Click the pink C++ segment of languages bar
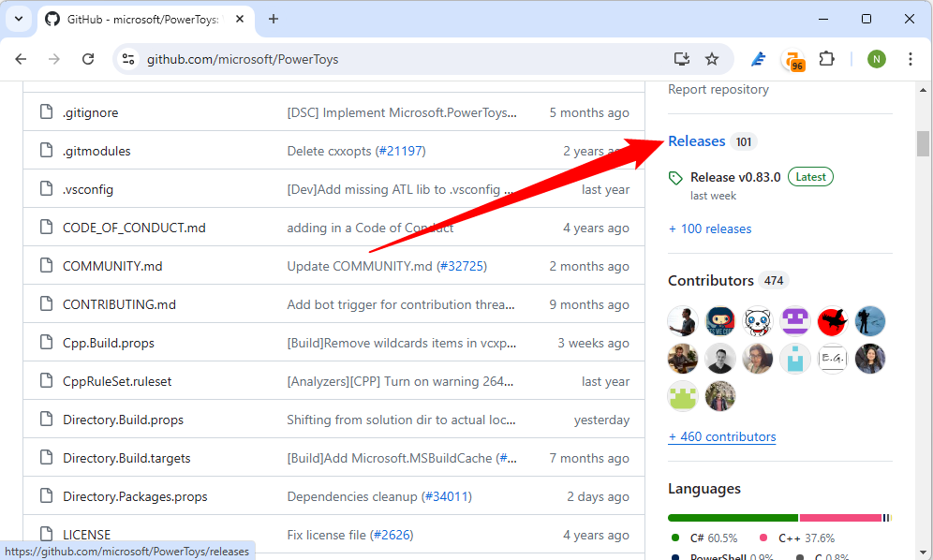Screen dimensions: 933x560 840,518
